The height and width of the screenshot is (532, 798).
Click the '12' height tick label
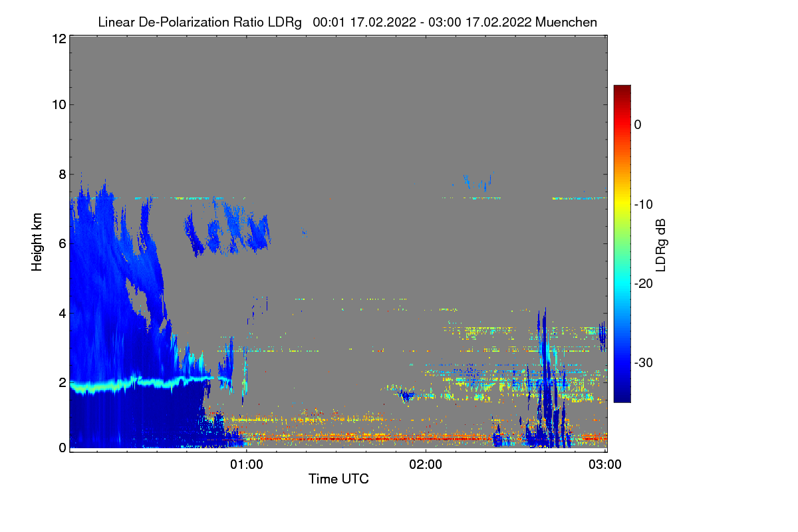coord(59,39)
